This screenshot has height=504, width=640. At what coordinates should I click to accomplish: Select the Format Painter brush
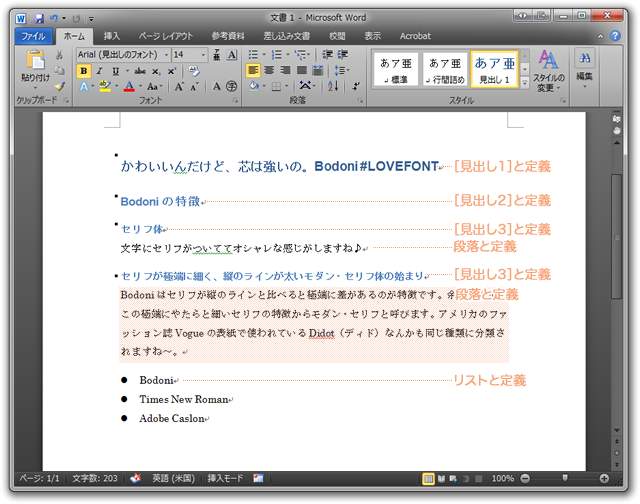[60, 86]
